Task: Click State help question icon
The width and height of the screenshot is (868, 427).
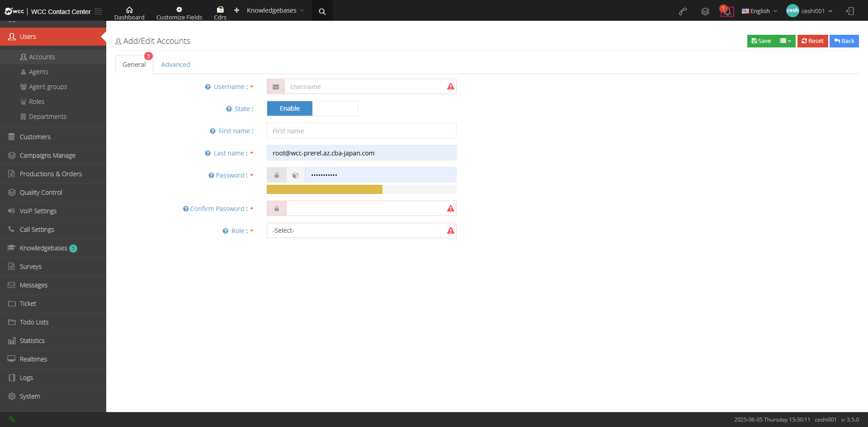Action: pyautogui.click(x=229, y=109)
